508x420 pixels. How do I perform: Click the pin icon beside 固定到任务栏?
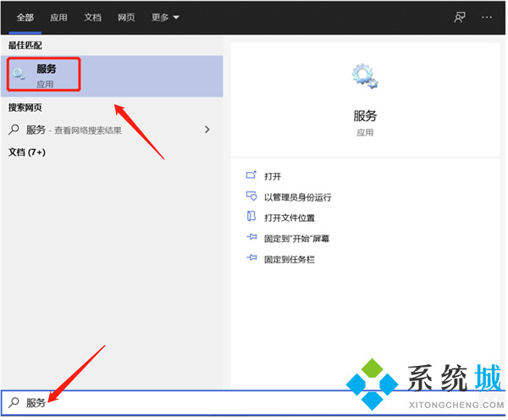[251, 257]
